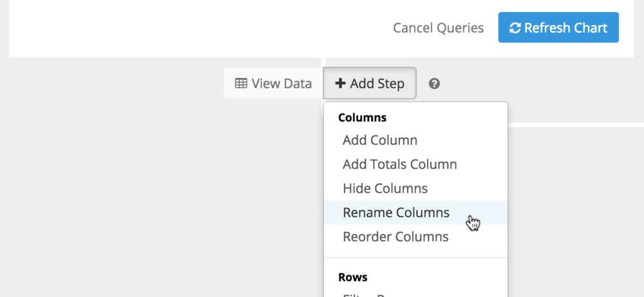Choose Reorder Columns from the list
This screenshot has height=297, width=644.
pyautogui.click(x=395, y=237)
